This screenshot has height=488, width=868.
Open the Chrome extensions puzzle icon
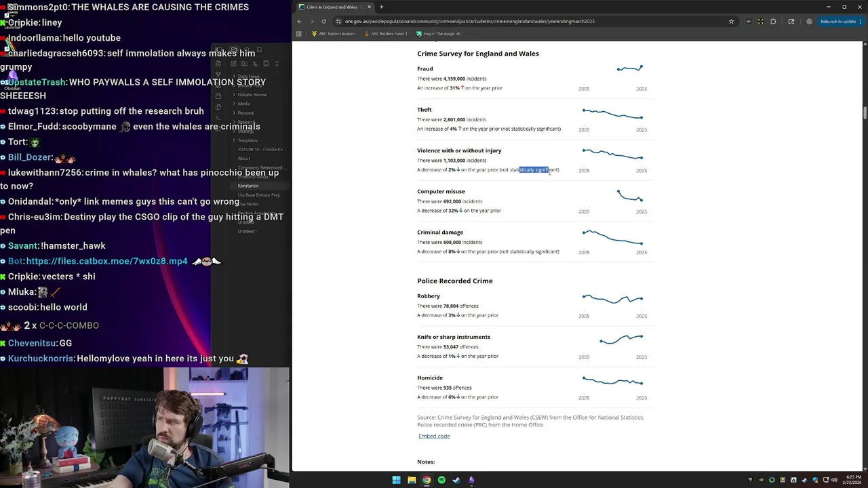[773, 21]
